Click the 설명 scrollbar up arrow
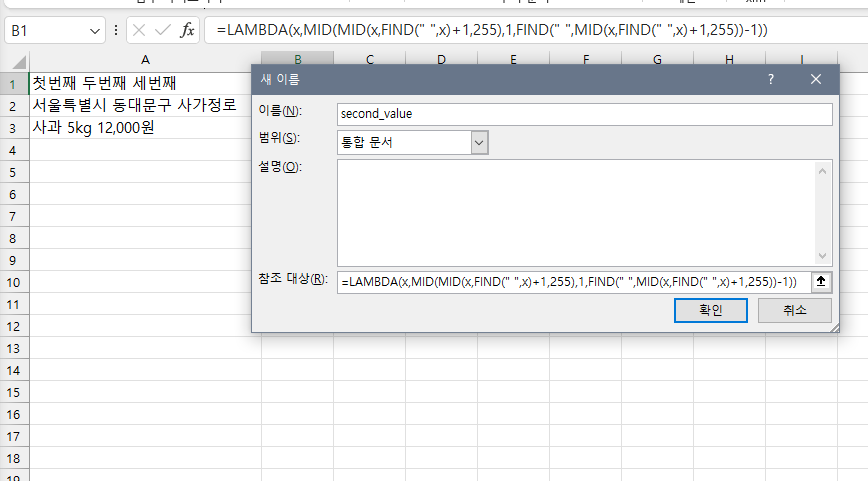The image size is (868, 481). [823, 172]
